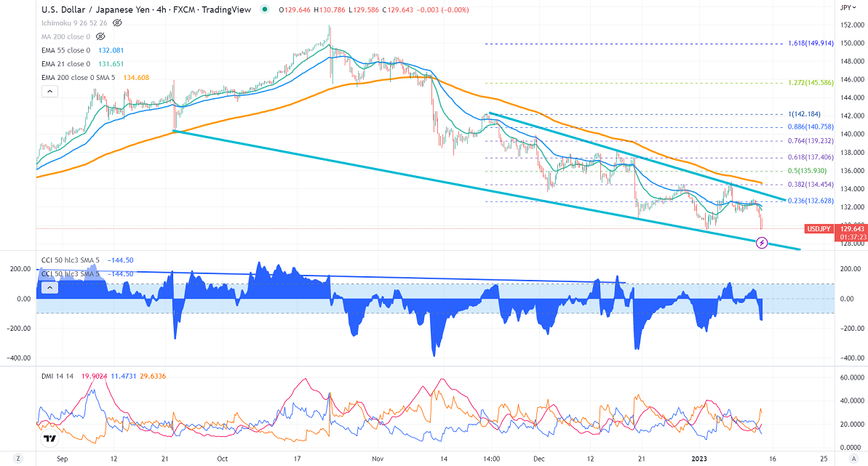This screenshot has width=868, height=466.
Task: Select the dark blue trendline in CCI pane
Action: point(333,276)
